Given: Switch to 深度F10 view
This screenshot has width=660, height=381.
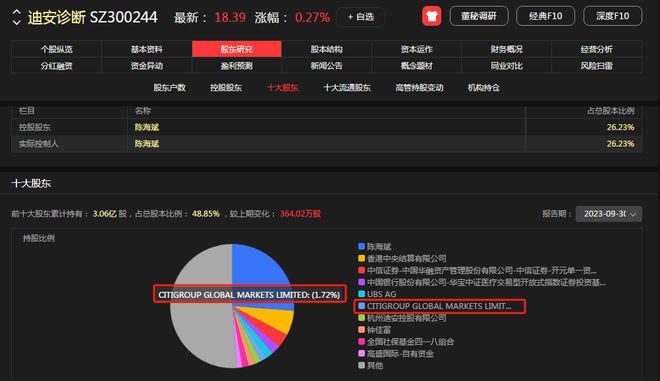Looking at the screenshot, I should (613, 16).
